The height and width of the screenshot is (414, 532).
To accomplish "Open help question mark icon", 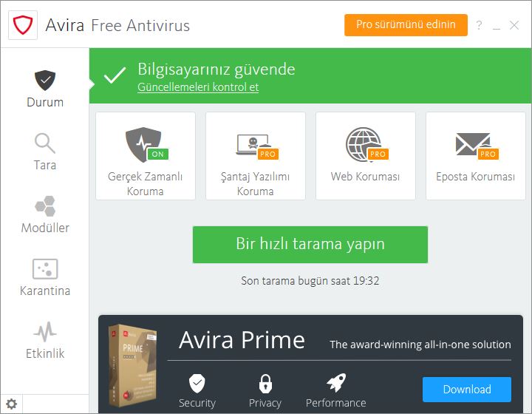I will [479, 25].
